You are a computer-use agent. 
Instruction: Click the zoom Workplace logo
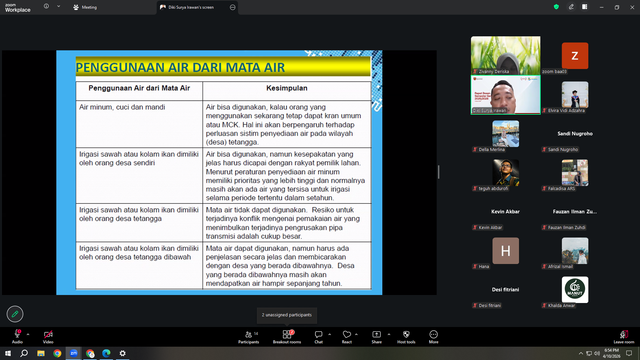coord(18,8)
